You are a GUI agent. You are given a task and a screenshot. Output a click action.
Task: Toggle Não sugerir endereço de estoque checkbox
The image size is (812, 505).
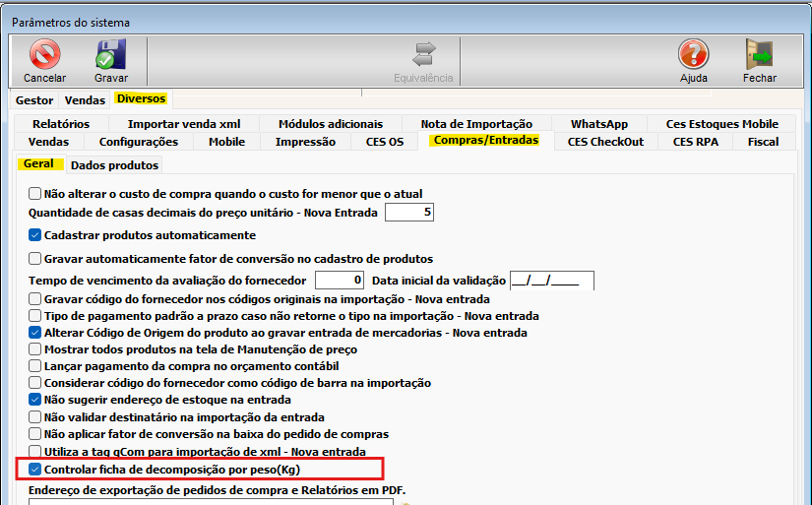click(35, 401)
